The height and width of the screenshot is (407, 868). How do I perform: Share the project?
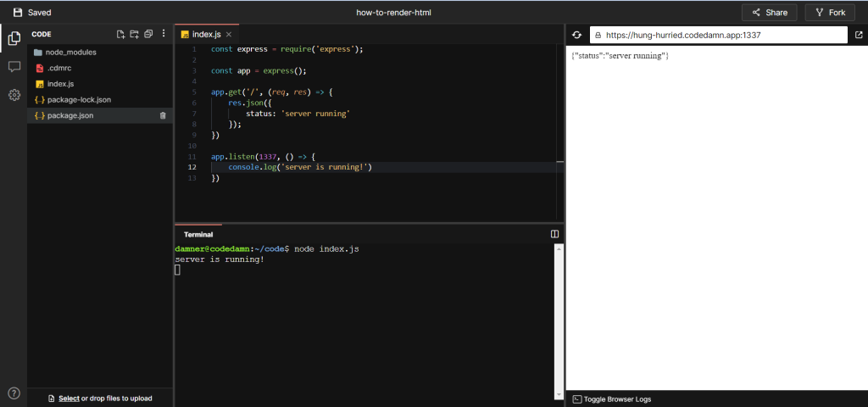(769, 12)
